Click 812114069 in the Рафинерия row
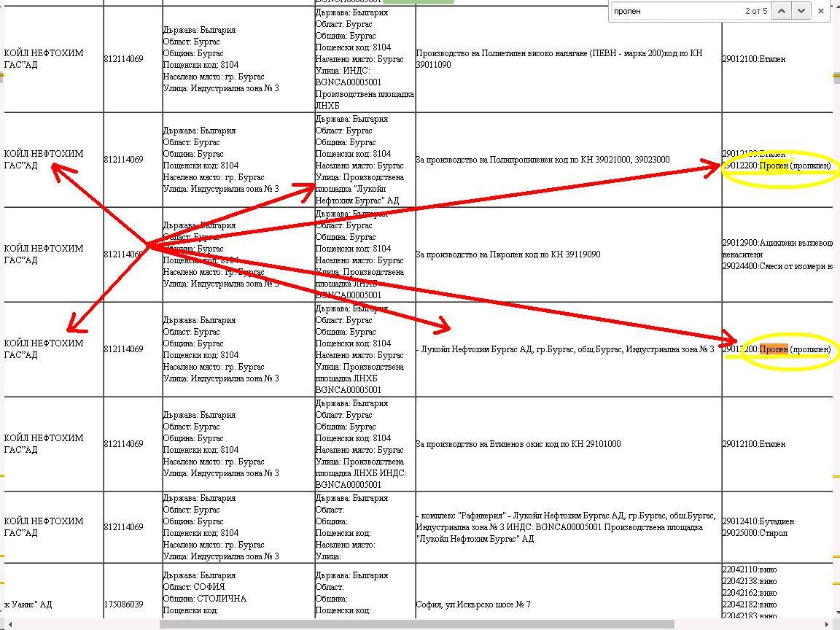The height and width of the screenshot is (630, 840). 124,527
